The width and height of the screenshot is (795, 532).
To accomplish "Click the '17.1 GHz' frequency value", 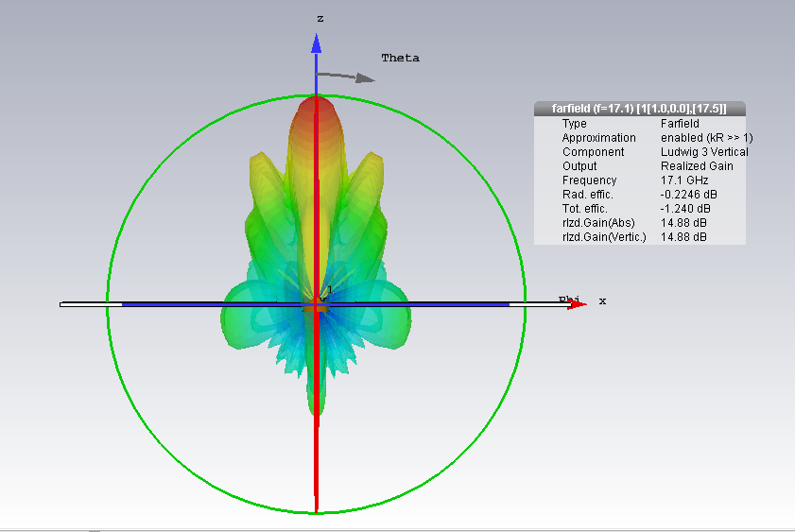I will (684, 180).
